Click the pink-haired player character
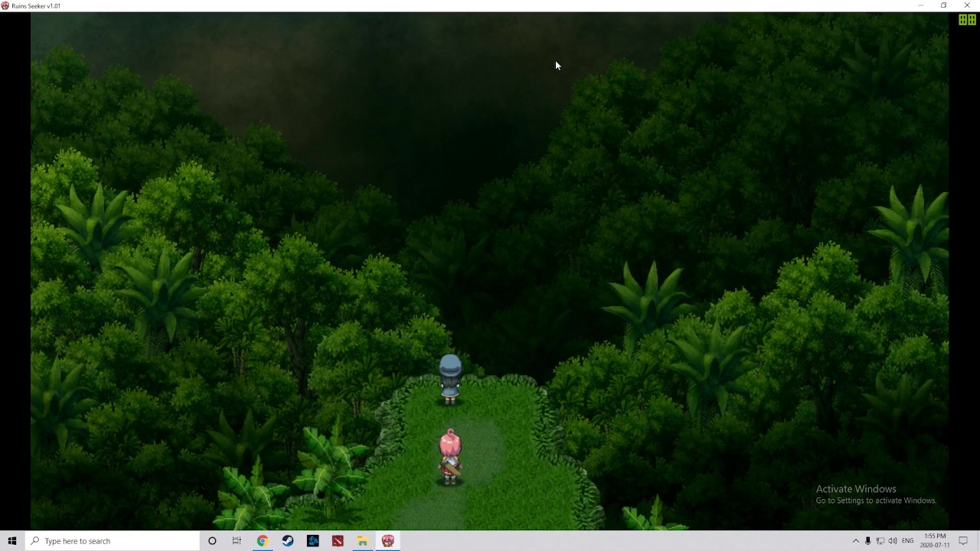 pos(450,457)
